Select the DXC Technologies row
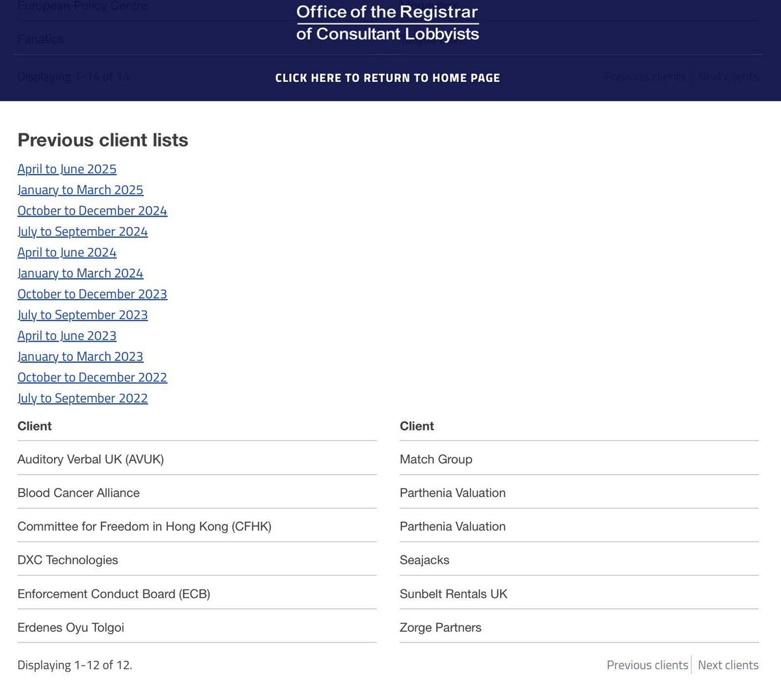This screenshot has width=781, height=700. pyautogui.click(x=197, y=560)
